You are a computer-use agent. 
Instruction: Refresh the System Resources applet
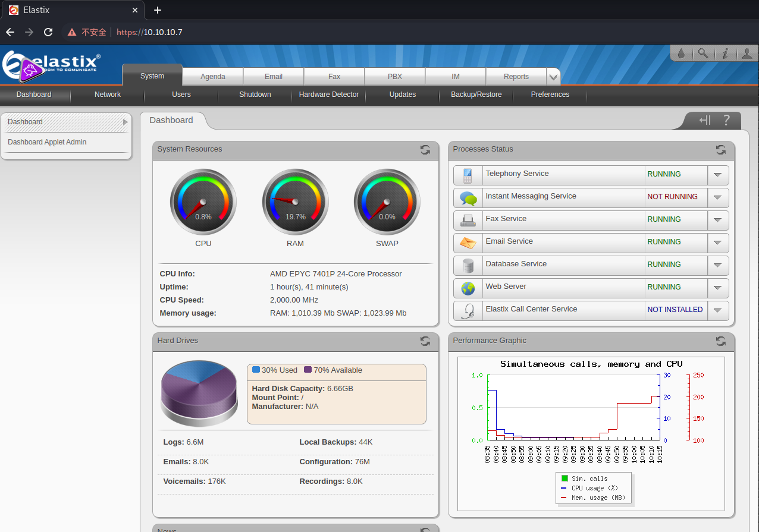tap(425, 150)
